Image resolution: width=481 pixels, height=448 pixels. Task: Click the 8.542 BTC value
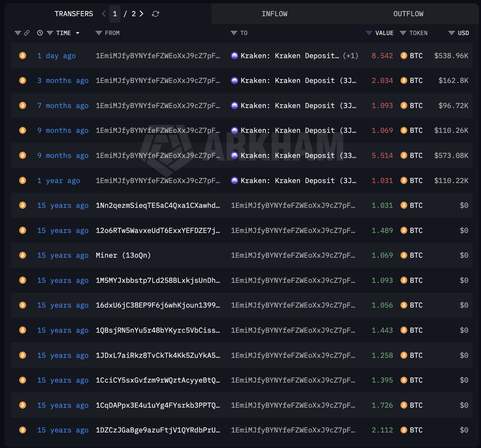382,56
